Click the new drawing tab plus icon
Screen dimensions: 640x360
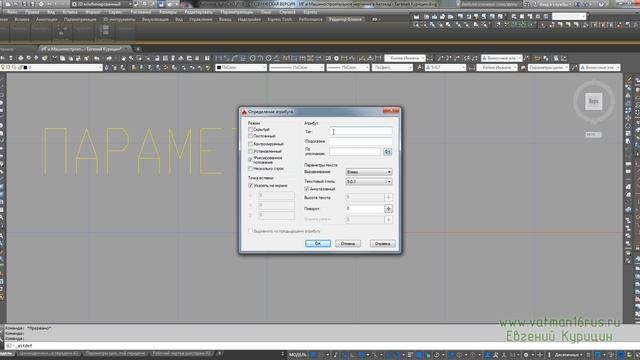tap(138, 49)
